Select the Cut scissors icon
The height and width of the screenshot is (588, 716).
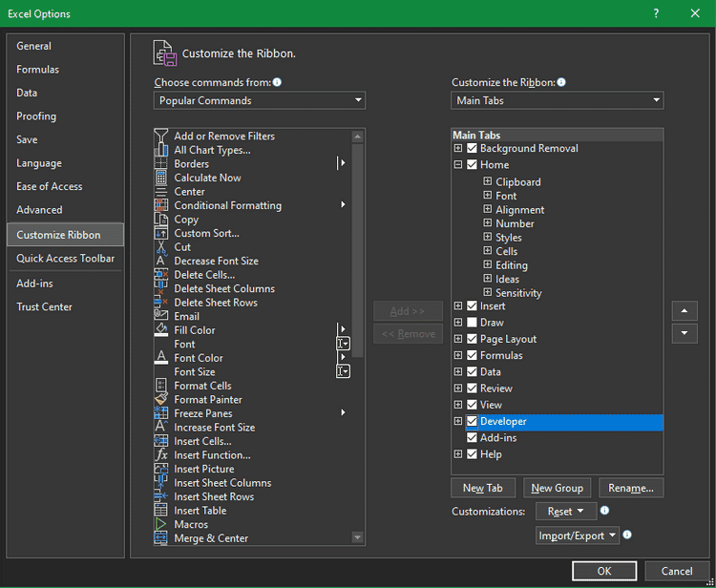pos(161,247)
